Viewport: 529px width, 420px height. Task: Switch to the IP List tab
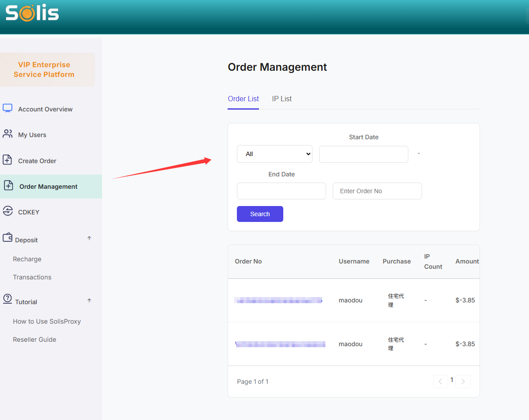tap(282, 99)
